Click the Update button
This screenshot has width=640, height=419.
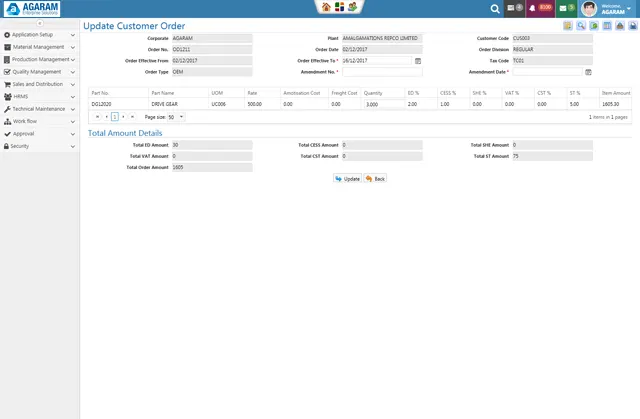(x=347, y=179)
